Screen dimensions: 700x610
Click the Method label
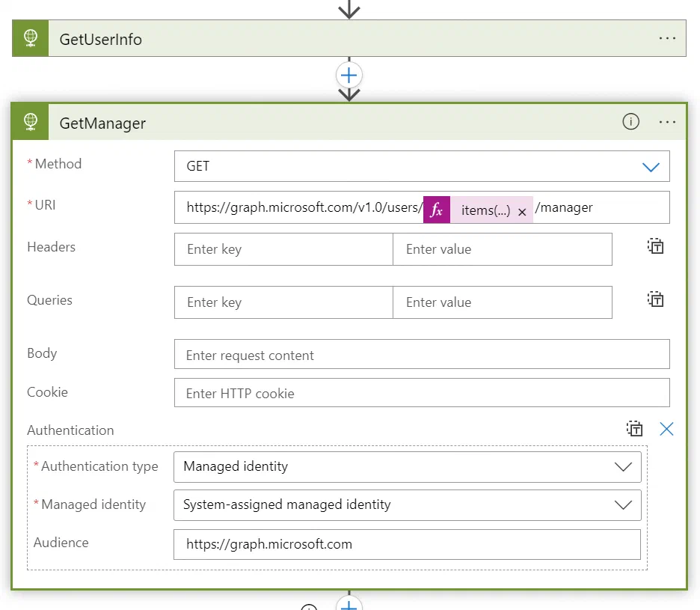pyautogui.click(x=58, y=164)
